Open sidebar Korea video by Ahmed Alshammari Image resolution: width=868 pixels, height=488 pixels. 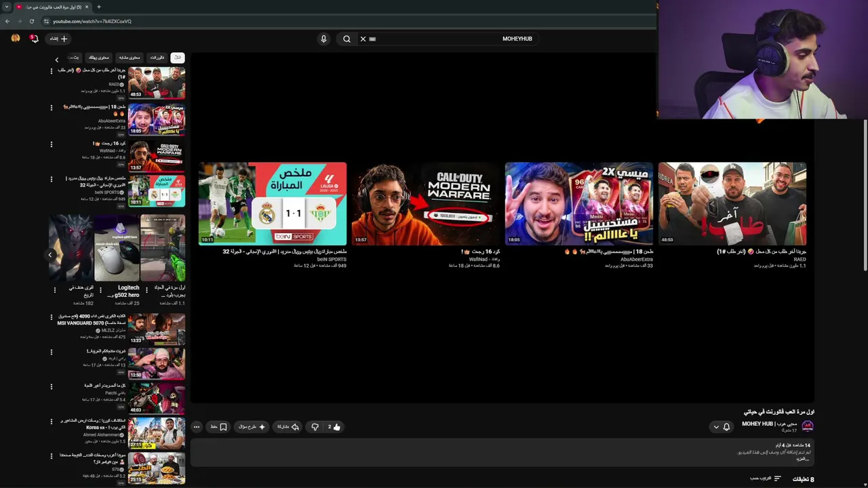point(157,434)
